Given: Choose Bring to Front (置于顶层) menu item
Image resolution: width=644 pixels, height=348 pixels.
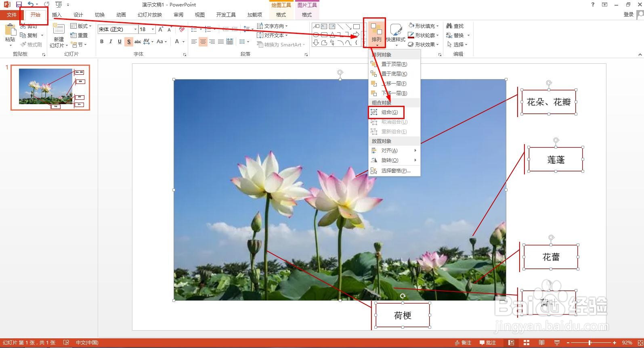Looking at the screenshot, I should point(394,64).
